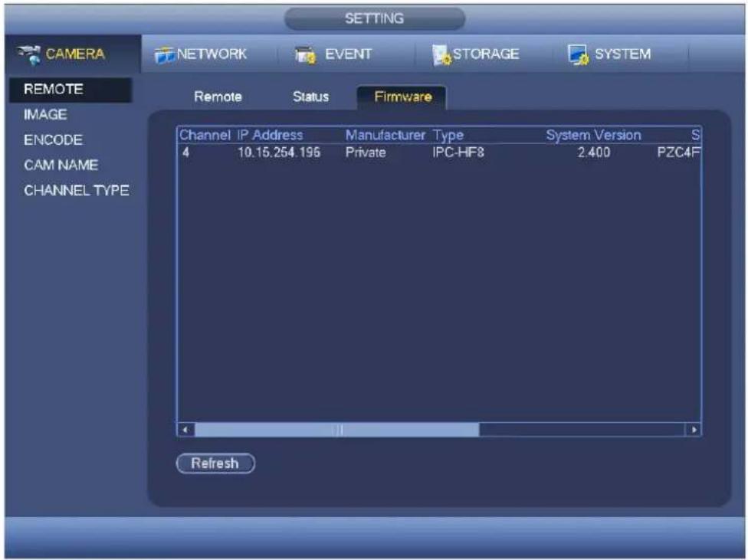Image resolution: width=748 pixels, height=560 pixels.
Task: Select REMOTE in the sidebar
Action: click(x=71, y=90)
